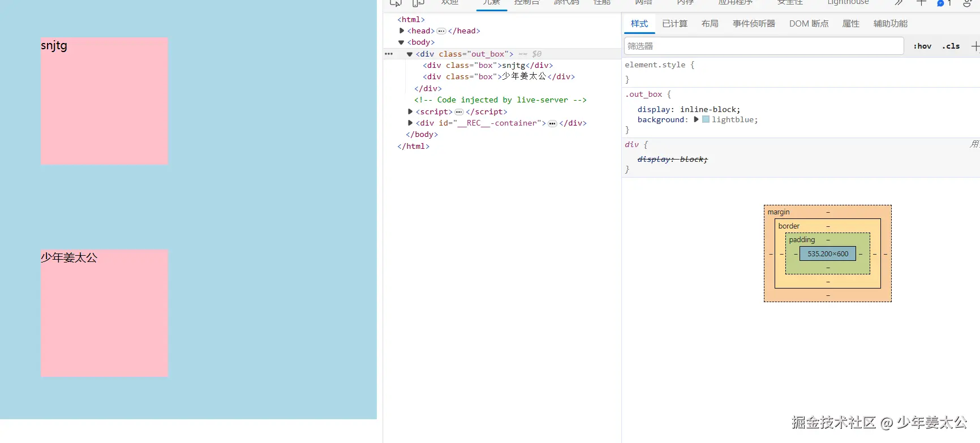Click the border label in box model

789,226
